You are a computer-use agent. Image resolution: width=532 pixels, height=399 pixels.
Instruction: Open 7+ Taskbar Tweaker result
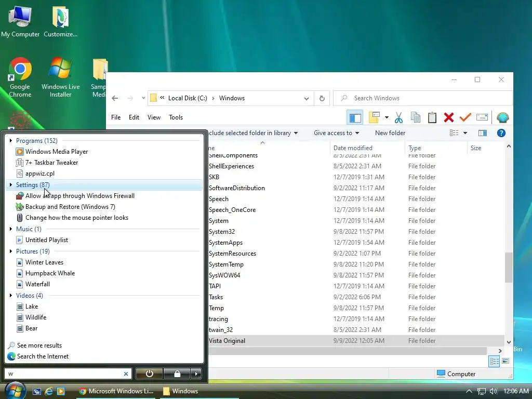(x=51, y=163)
